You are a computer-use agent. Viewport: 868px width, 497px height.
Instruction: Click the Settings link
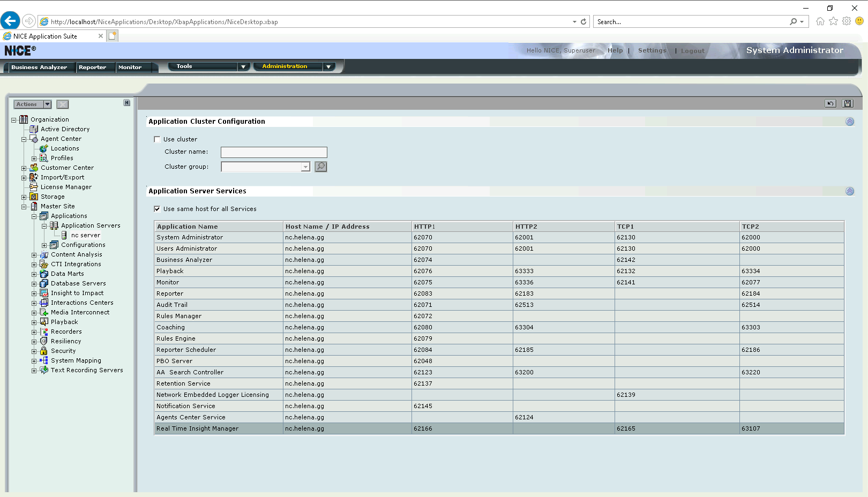coord(652,50)
